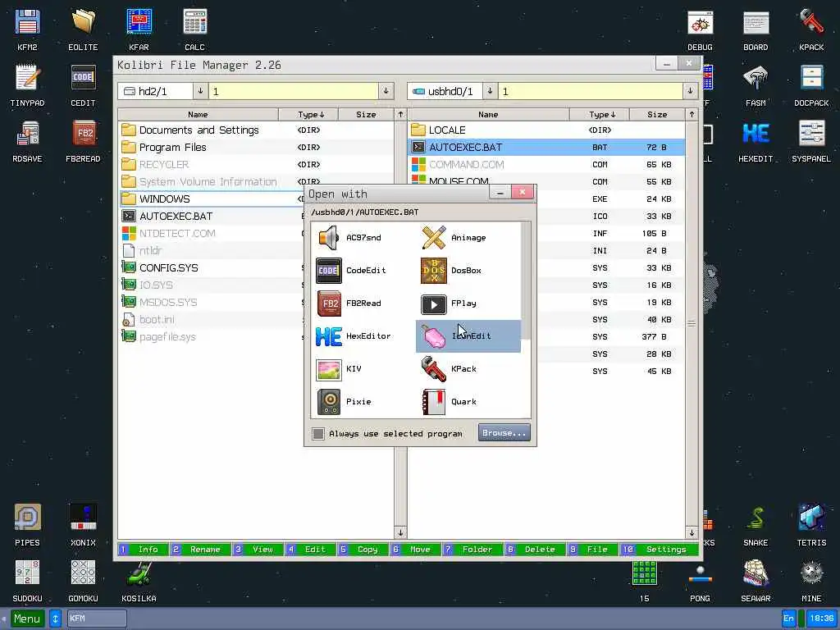Start the CALC calculator icon

(x=194, y=30)
